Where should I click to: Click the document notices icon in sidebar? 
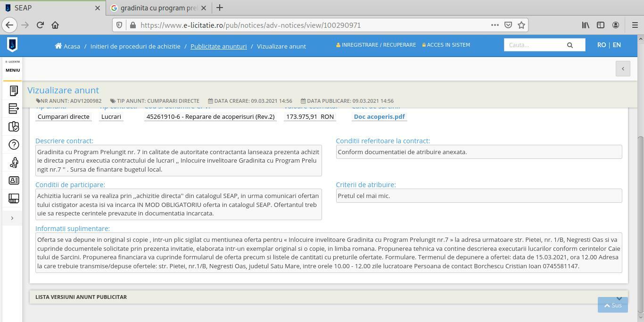14,91
